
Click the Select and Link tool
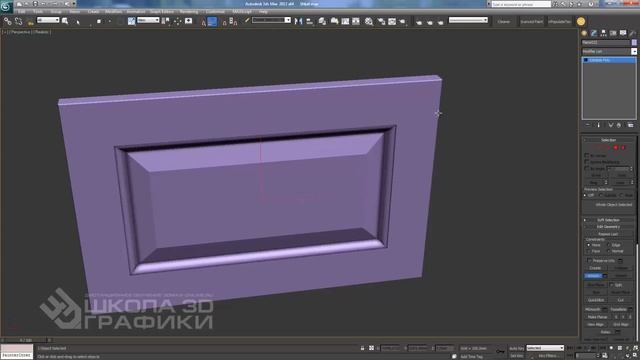8,21
